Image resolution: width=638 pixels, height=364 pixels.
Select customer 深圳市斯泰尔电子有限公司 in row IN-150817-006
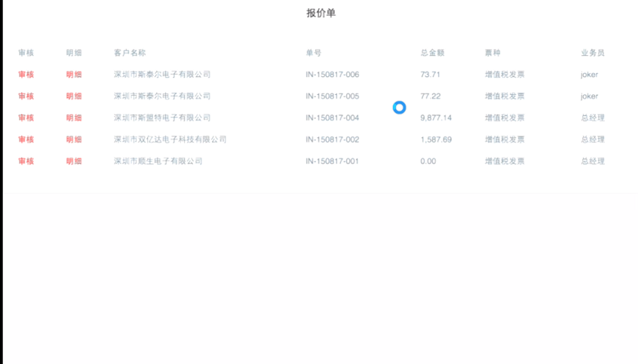click(162, 75)
